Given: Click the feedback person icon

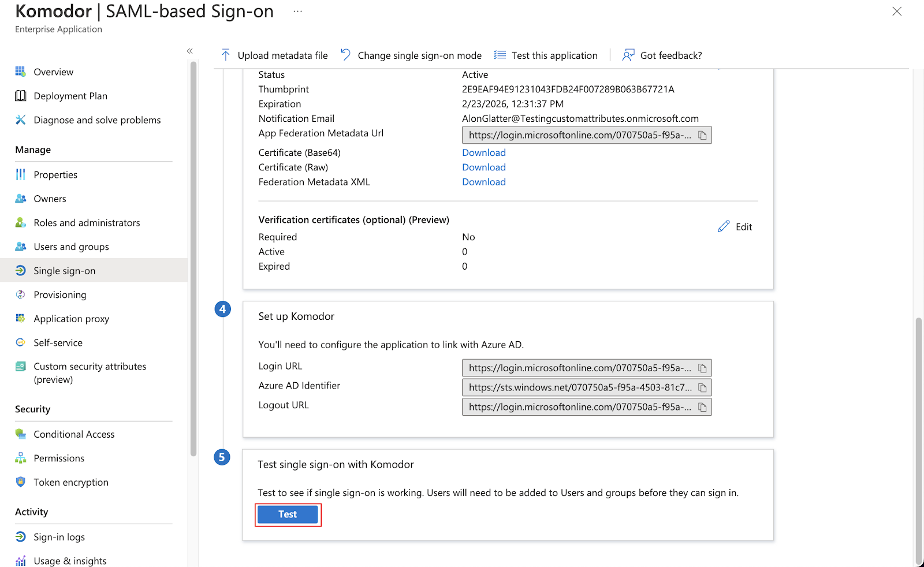Looking at the screenshot, I should click(x=628, y=55).
